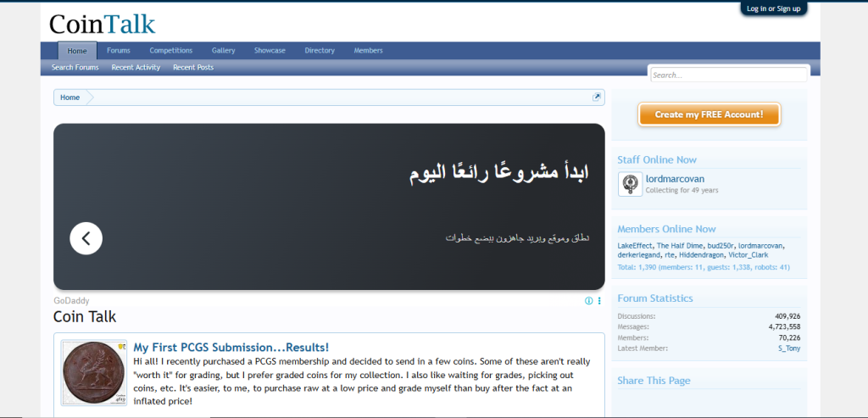Image resolution: width=868 pixels, height=418 pixels.
Task: Open member The Half Dime's profile
Action: [x=680, y=246]
